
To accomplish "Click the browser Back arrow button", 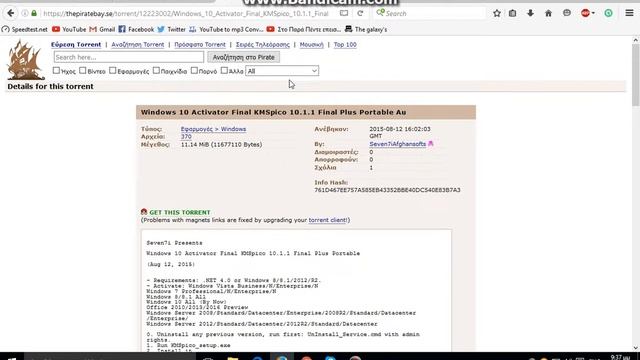I will click(11, 13).
